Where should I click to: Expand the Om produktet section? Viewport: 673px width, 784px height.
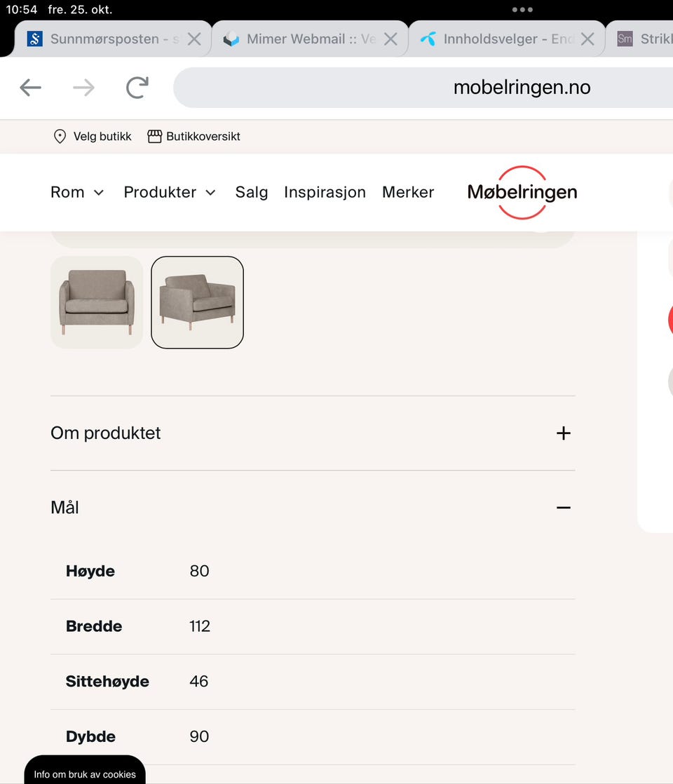click(313, 433)
